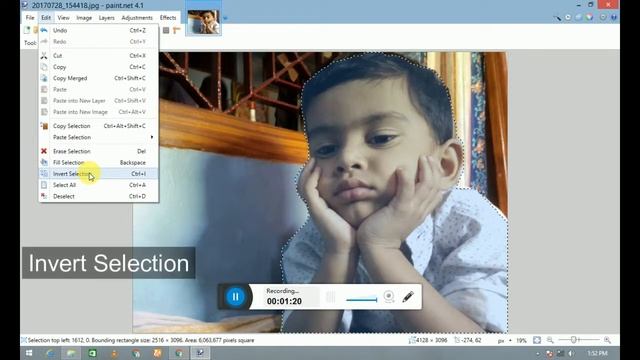This screenshot has height=360, width=640.
Task: Toggle the pixel grid toolbar icon
Action: (x=166, y=30)
